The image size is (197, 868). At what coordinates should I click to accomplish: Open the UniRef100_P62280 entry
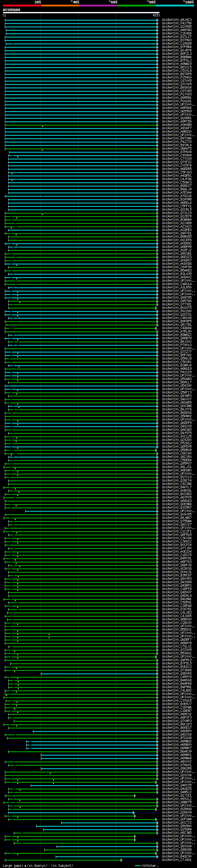176,311
